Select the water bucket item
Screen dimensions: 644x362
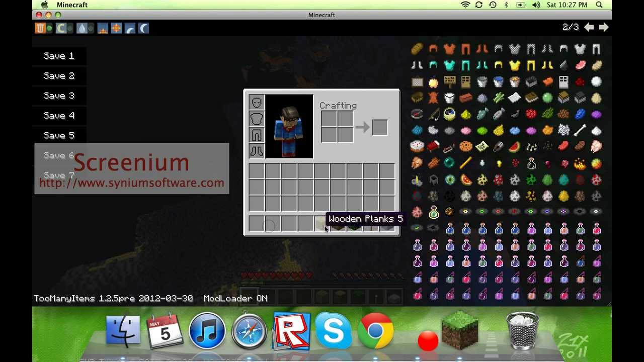[x=499, y=81]
